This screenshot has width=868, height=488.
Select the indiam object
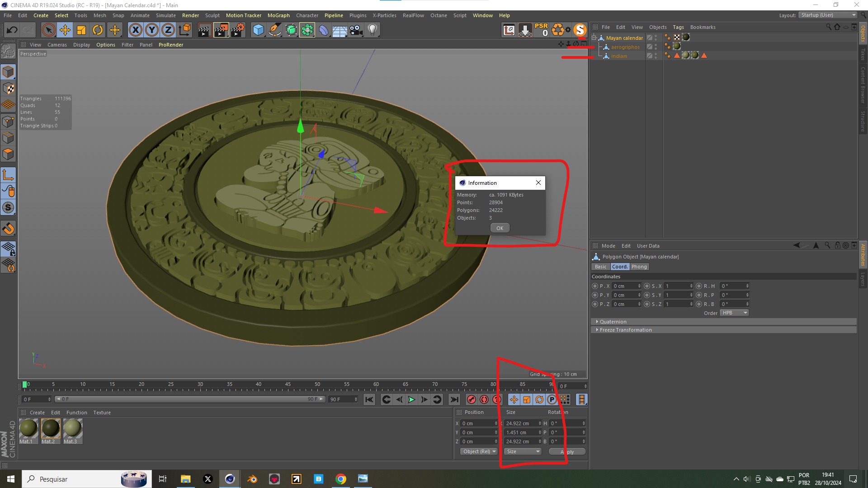click(x=619, y=56)
